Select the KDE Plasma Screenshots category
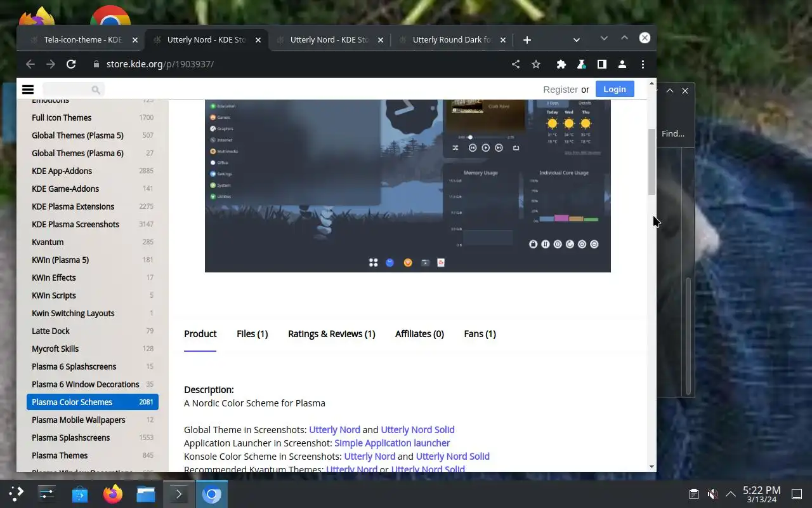Viewport: 812px width, 508px height. [93, 224]
